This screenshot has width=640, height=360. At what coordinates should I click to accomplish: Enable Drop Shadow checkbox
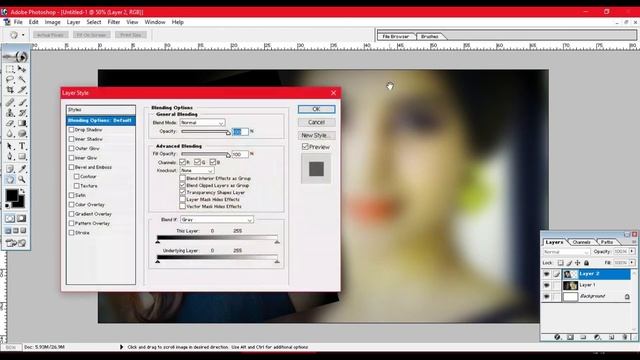click(71, 130)
